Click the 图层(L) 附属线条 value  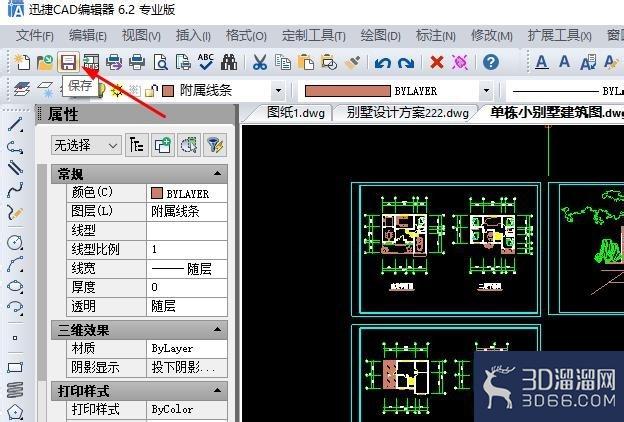(x=187, y=211)
